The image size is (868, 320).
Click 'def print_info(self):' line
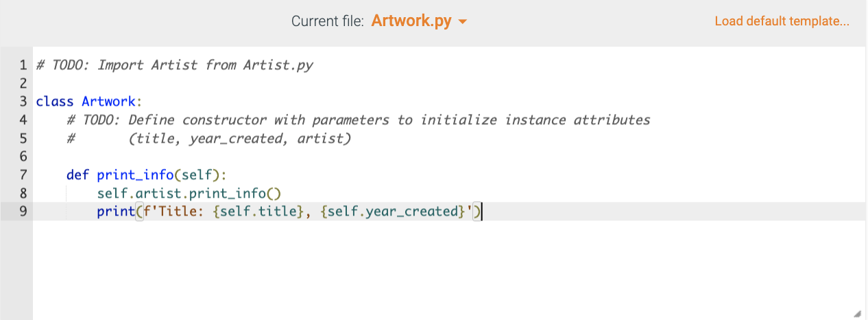point(147,175)
